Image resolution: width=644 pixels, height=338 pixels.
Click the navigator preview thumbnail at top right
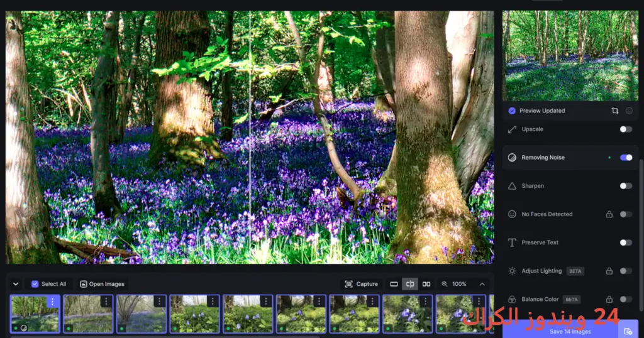(570, 55)
